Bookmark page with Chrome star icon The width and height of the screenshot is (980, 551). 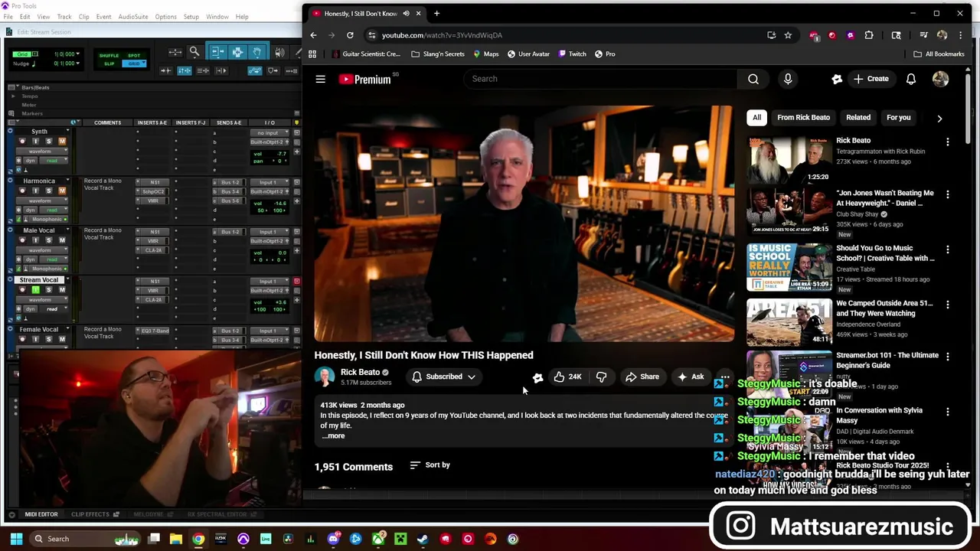point(788,35)
